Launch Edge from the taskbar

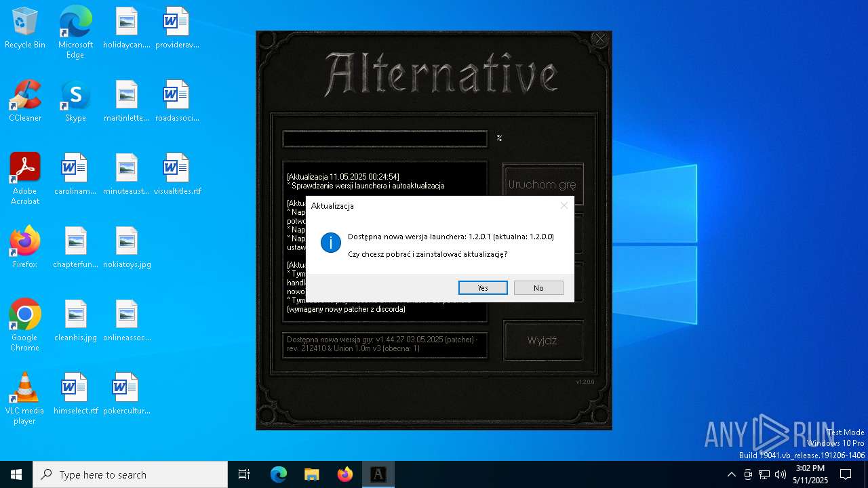pyautogui.click(x=279, y=474)
